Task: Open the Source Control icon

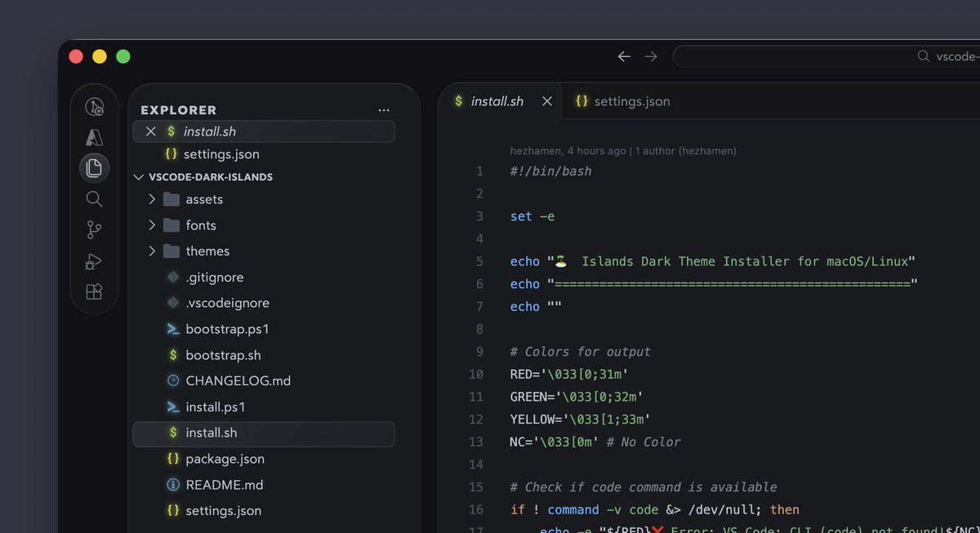Action: click(x=94, y=229)
